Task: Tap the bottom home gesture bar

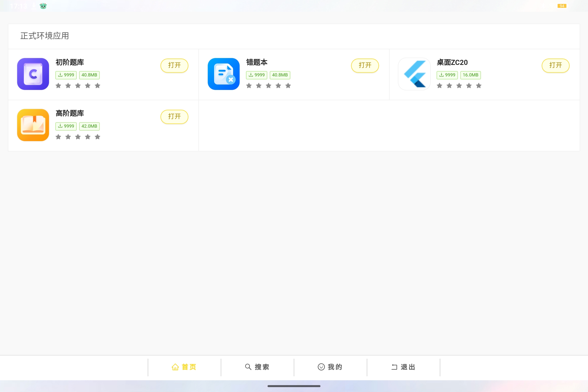Action: point(294,386)
